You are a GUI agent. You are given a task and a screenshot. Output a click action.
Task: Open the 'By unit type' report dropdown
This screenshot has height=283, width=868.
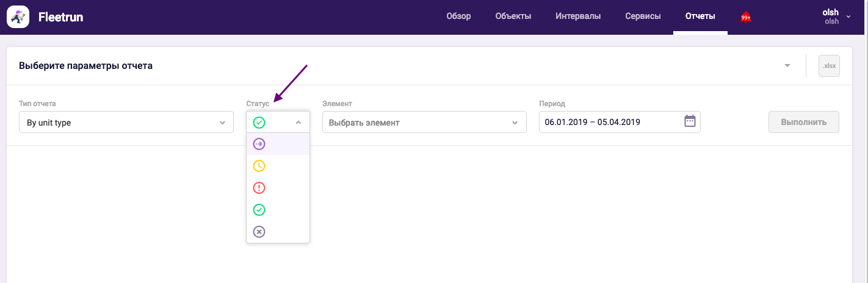pyautogui.click(x=126, y=123)
